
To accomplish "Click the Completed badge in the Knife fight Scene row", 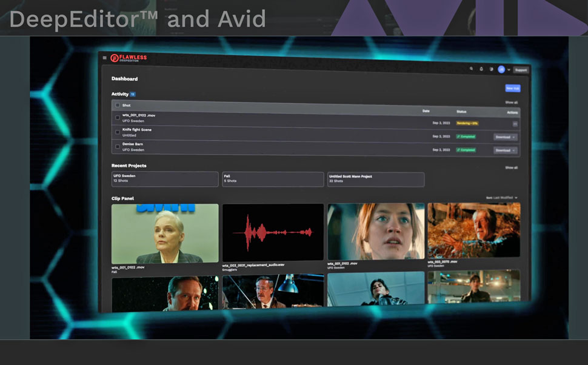I will click(466, 136).
